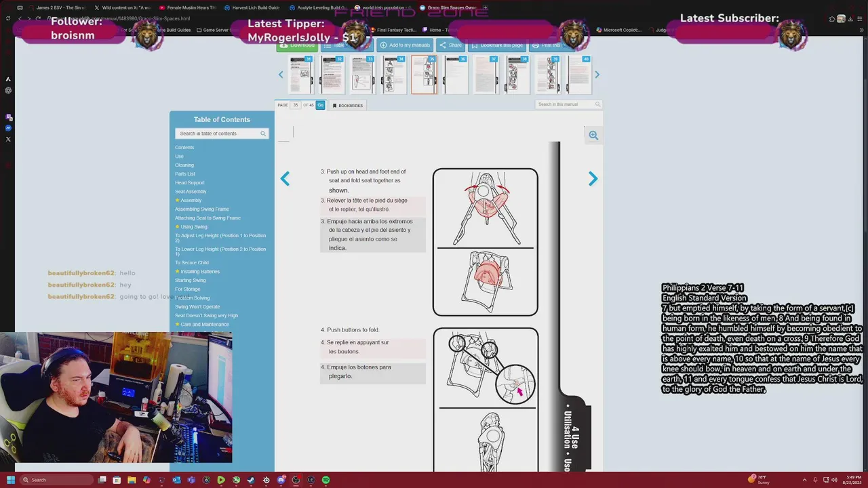
Task: Open 'Microsoft Copilot' bookmark in bookmarks bar
Action: 619,30
